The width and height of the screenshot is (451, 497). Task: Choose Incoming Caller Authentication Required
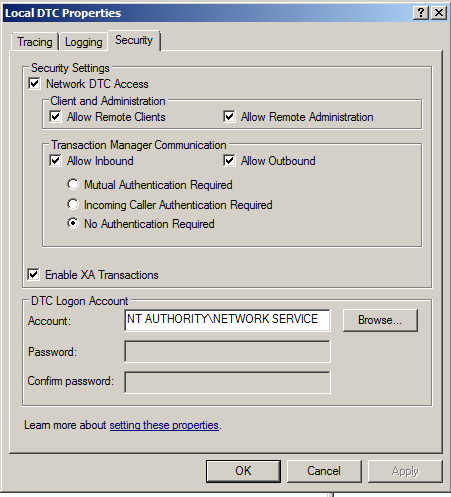[x=73, y=204]
